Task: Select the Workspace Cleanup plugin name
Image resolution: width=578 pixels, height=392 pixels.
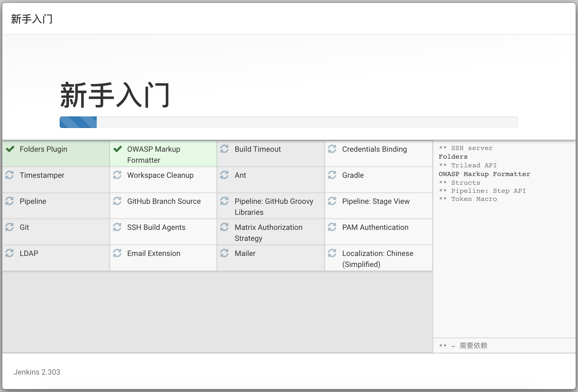Action: (x=160, y=175)
